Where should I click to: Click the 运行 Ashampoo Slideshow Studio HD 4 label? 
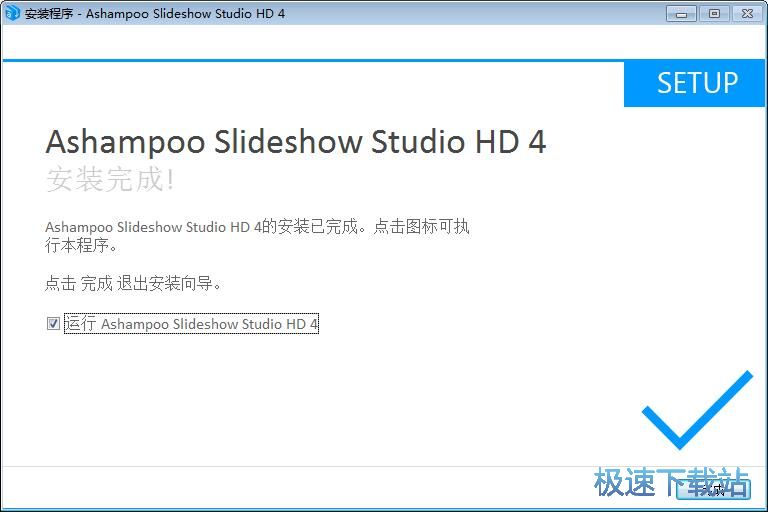click(191, 323)
